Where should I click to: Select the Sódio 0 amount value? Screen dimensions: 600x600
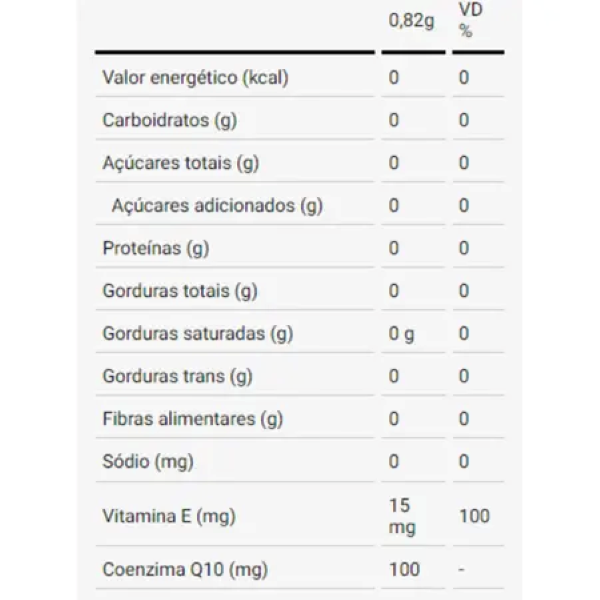(x=394, y=462)
